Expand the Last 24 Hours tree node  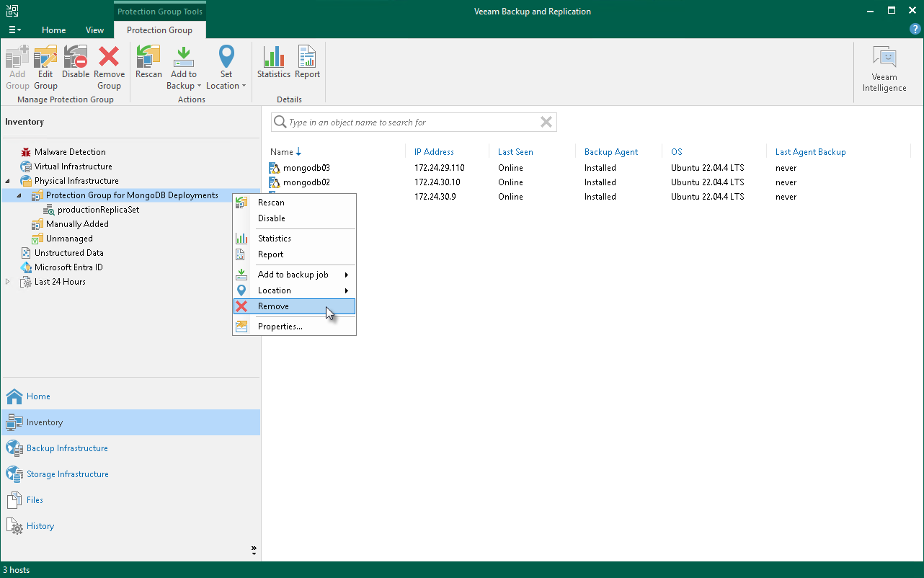click(x=8, y=282)
